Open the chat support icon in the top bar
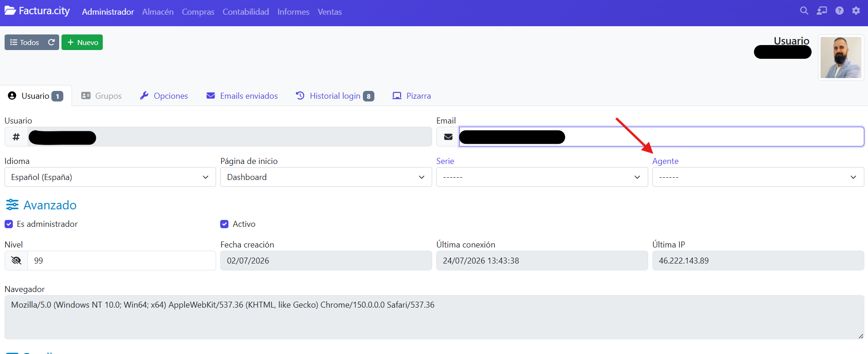Screen dimensions: 868x354 click(822, 11)
